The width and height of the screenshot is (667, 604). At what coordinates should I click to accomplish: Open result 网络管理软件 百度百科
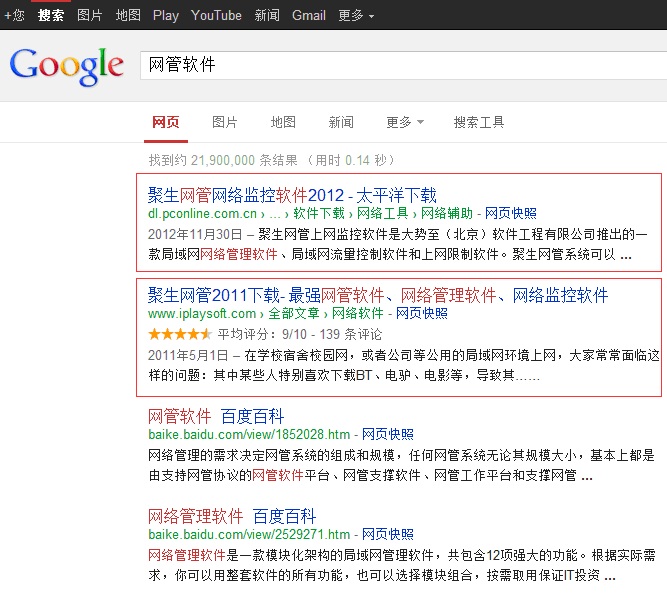click(x=232, y=516)
